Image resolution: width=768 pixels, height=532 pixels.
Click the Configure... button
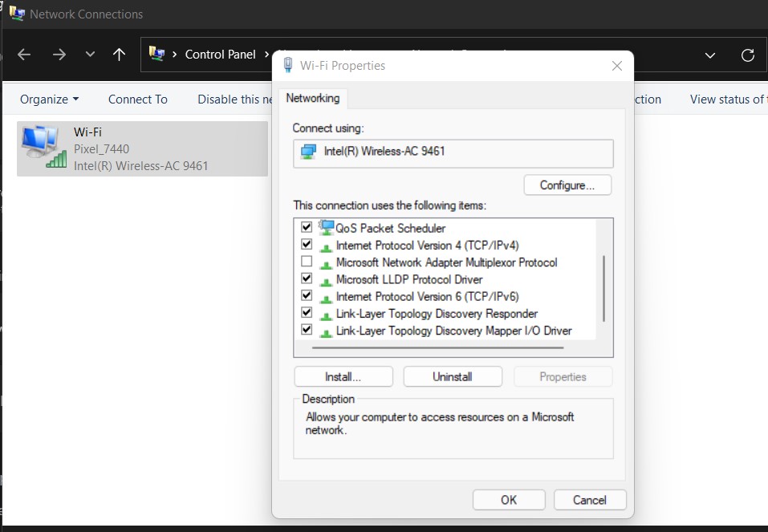pyautogui.click(x=567, y=185)
